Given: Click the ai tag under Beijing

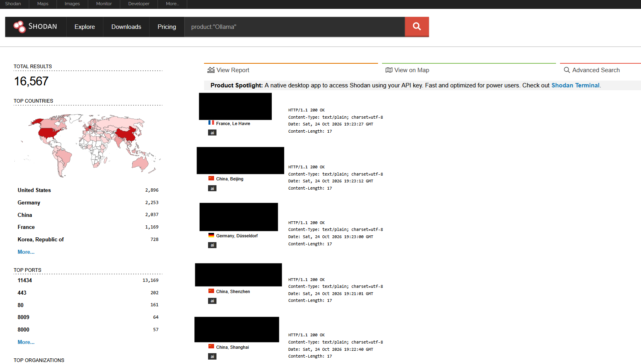Looking at the screenshot, I should 212,188.
